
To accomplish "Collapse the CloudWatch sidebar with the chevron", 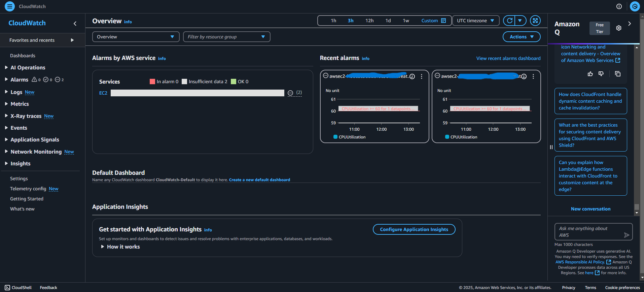I will coord(75,23).
